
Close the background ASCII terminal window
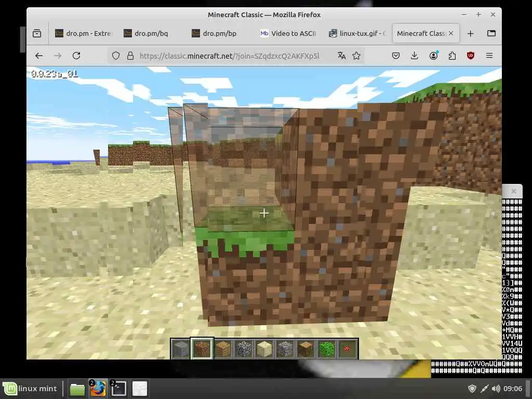pyautogui.click(x=514, y=191)
